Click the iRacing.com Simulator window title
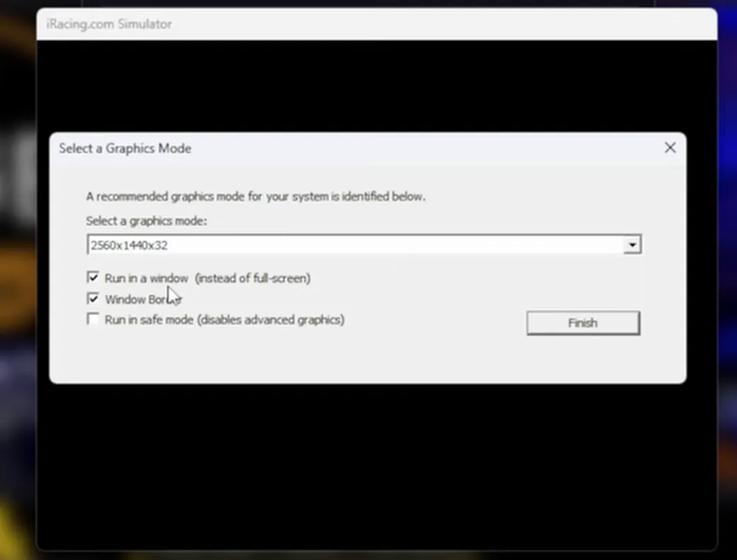Image resolution: width=737 pixels, height=560 pixels. 109,24
